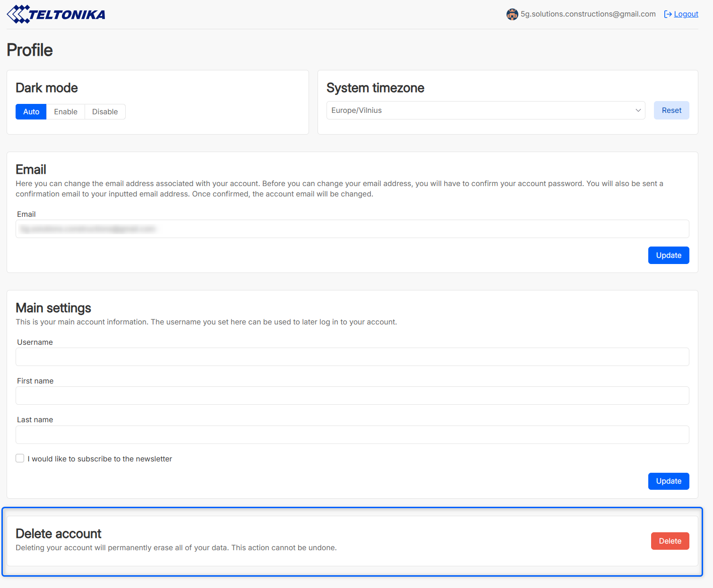Click the account email in header

click(x=588, y=14)
